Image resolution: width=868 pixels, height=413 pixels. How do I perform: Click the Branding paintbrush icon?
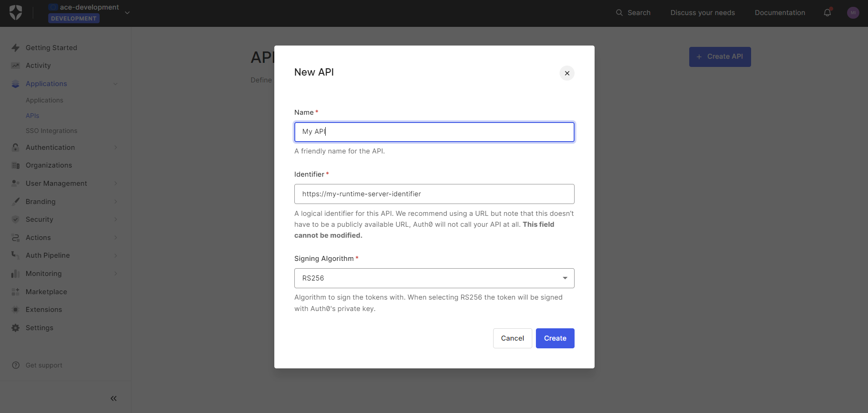[x=15, y=201]
